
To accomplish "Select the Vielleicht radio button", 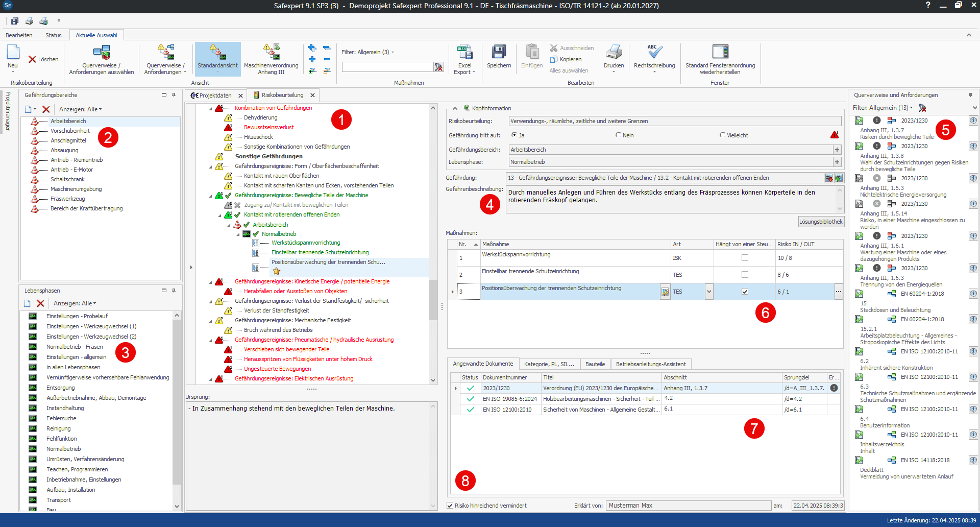I will [722, 135].
